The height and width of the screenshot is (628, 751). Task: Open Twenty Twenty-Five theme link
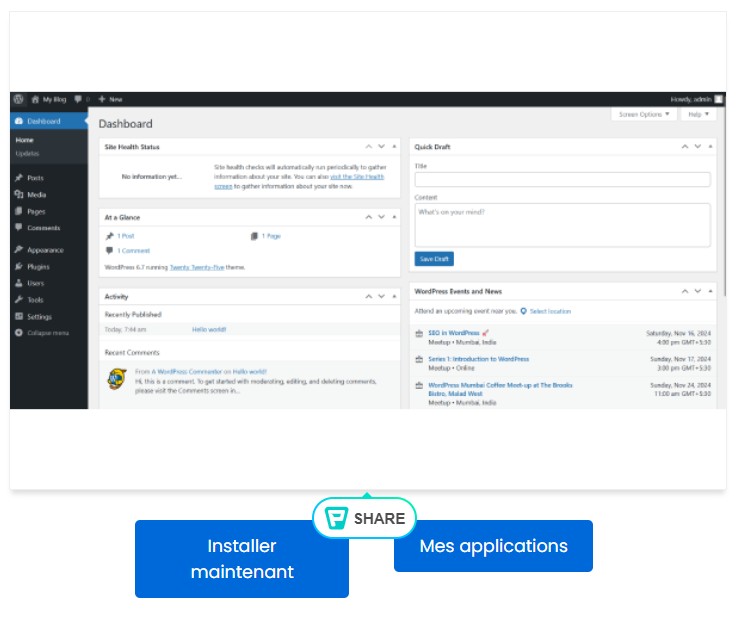point(197,268)
